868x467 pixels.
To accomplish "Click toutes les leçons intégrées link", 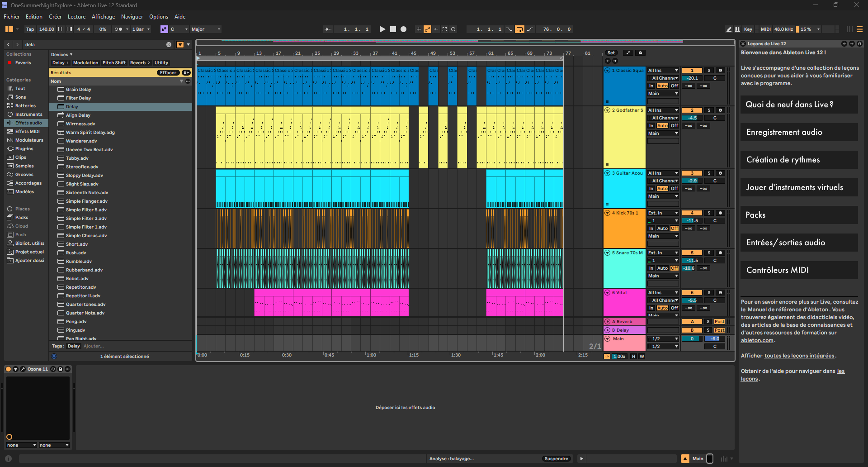I will 799,356.
